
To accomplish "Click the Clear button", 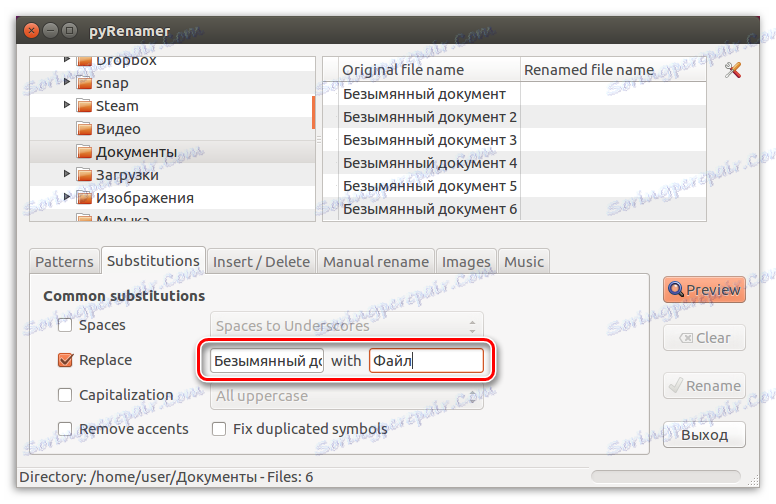I will (704, 338).
